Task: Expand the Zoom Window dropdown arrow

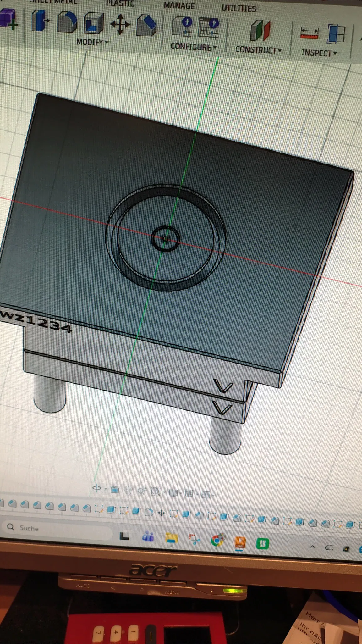Action: (164, 492)
